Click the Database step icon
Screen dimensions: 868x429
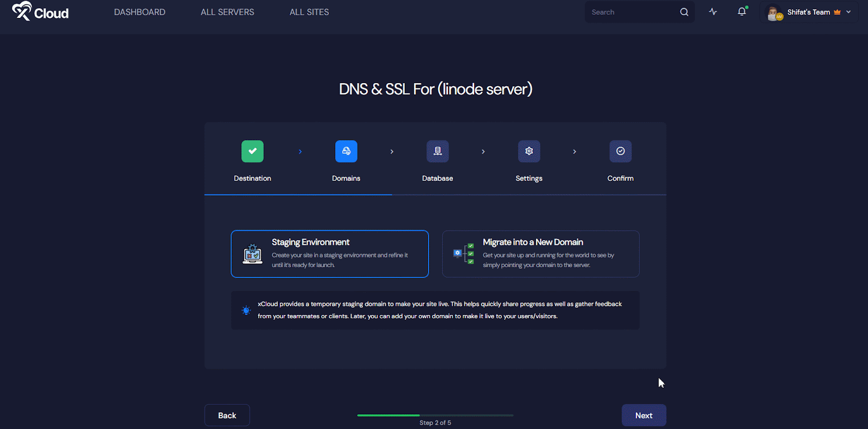437,152
